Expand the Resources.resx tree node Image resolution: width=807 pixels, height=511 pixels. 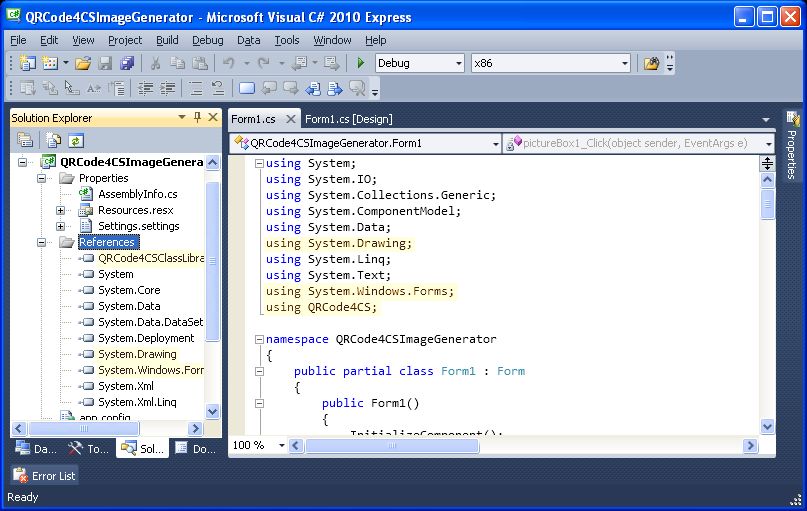pos(61,210)
